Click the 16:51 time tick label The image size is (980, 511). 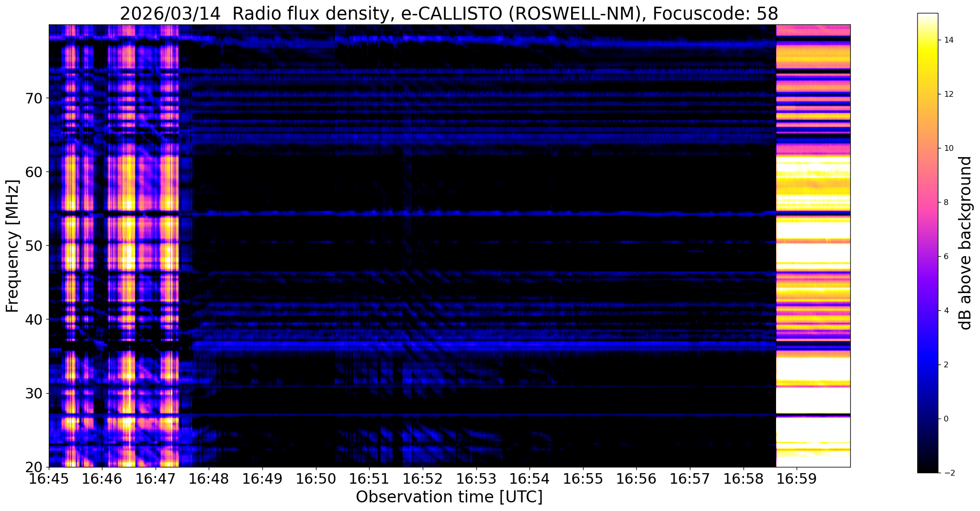tap(369, 478)
